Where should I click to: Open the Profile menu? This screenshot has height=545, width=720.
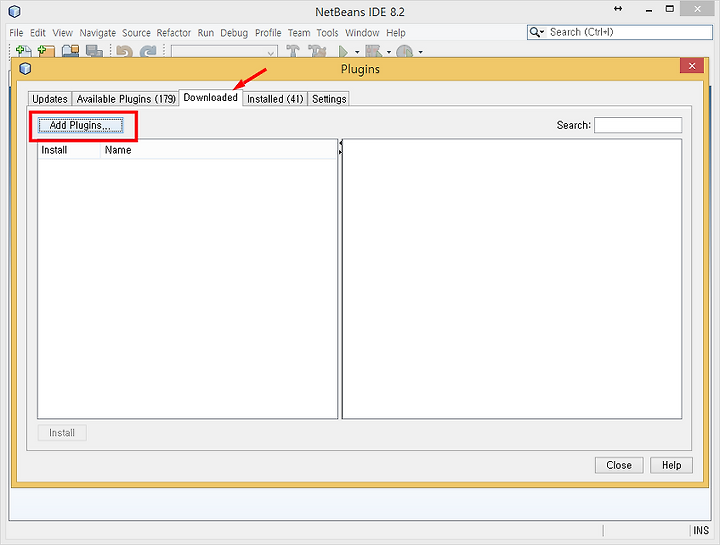click(x=268, y=33)
